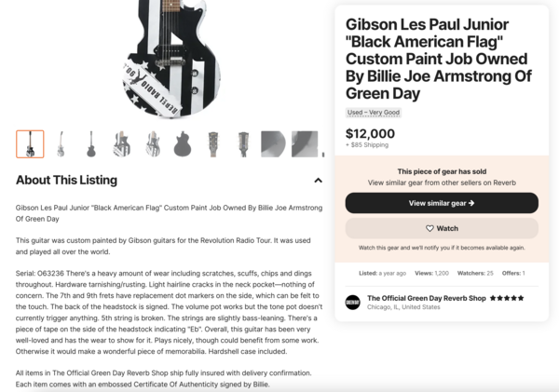Collapse the About This Listing section
This screenshot has width=559, height=392.
coord(318,181)
